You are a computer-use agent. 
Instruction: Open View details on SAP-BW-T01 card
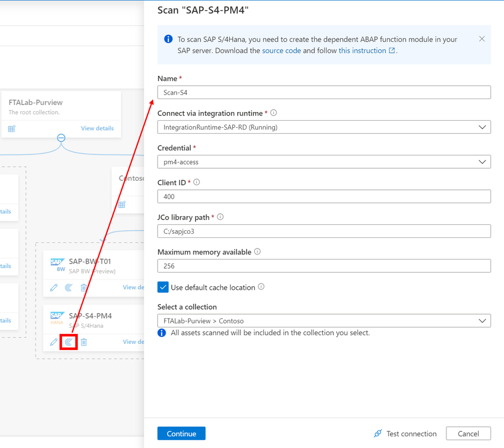[x=133, y=287]
